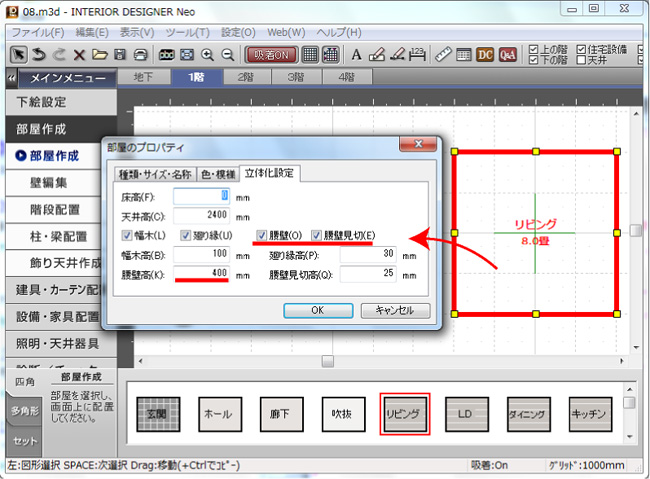Toggle the 吸着ON snap button
Viewport: 650px width, 479px height.
270,54
